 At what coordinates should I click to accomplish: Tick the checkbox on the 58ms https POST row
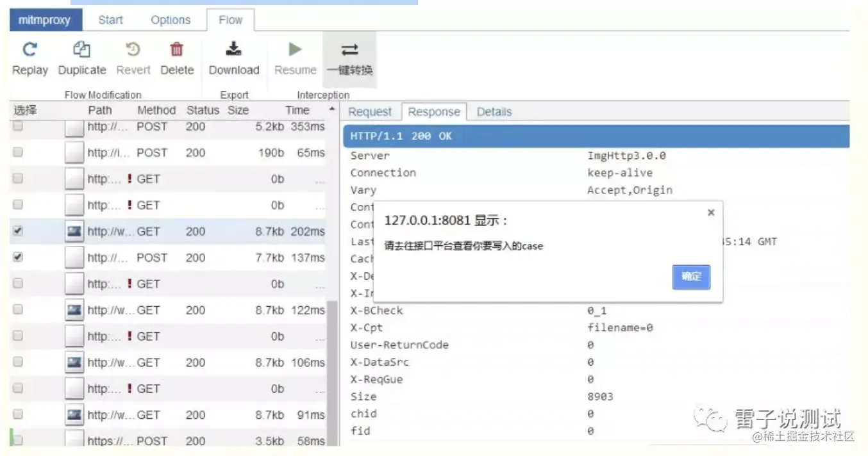click(18, 440)
